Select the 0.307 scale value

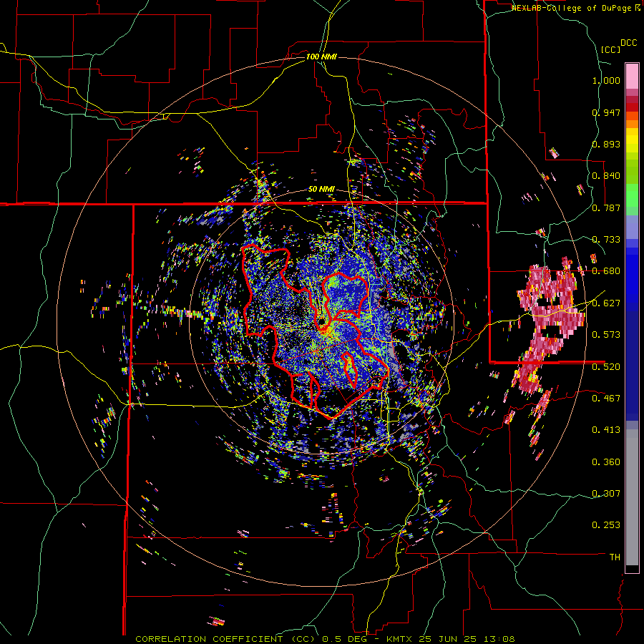[x=606, y=493]
